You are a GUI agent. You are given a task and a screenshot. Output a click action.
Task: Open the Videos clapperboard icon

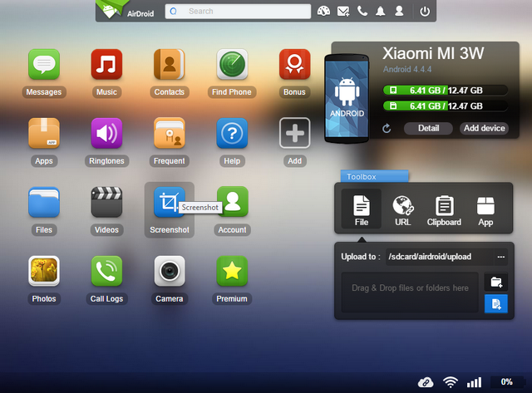click(106, 202)
